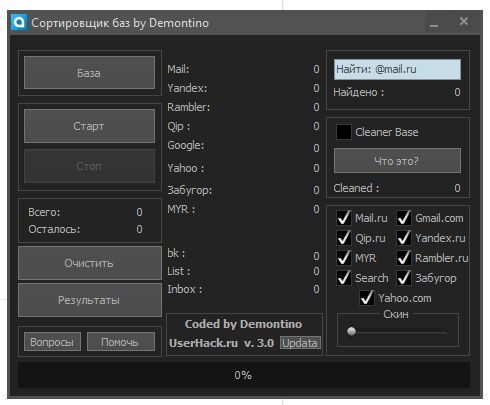Open the Результаты button

(90, 300)
